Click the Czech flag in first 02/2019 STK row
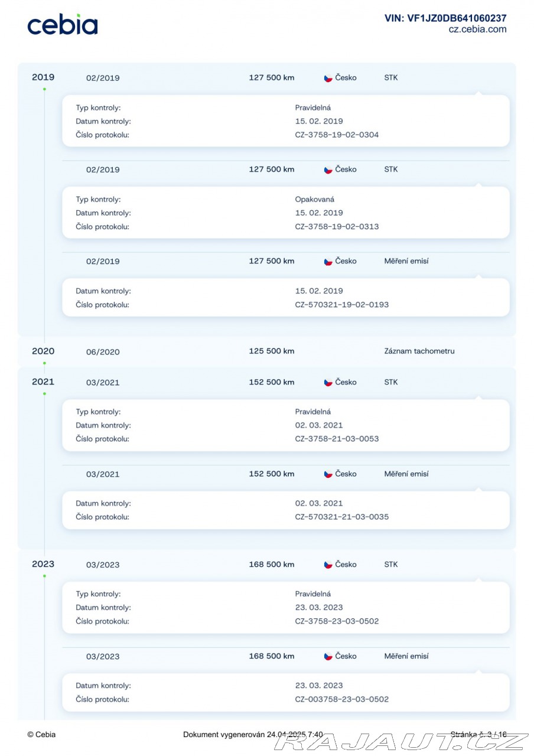Screen dimensions: 534x756 (328, 78)
